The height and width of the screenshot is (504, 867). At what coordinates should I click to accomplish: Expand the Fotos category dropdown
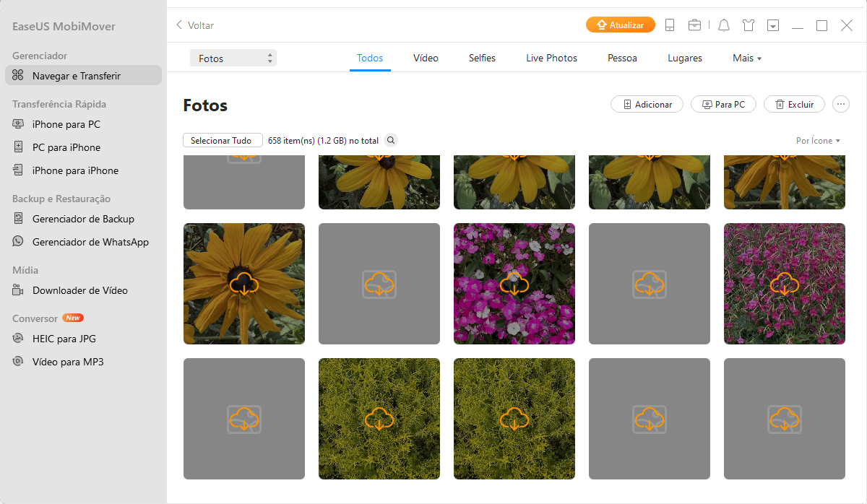click(233, 58)
